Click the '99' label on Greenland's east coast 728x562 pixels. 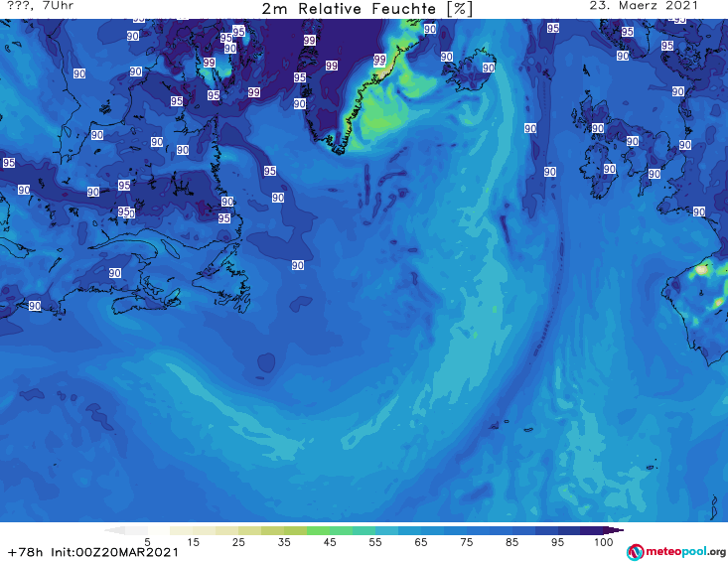379,60
